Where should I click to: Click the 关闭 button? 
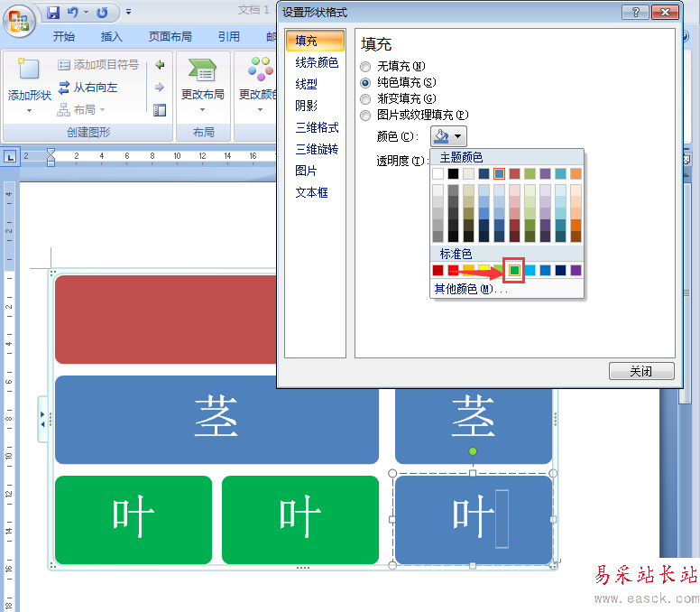641,372
